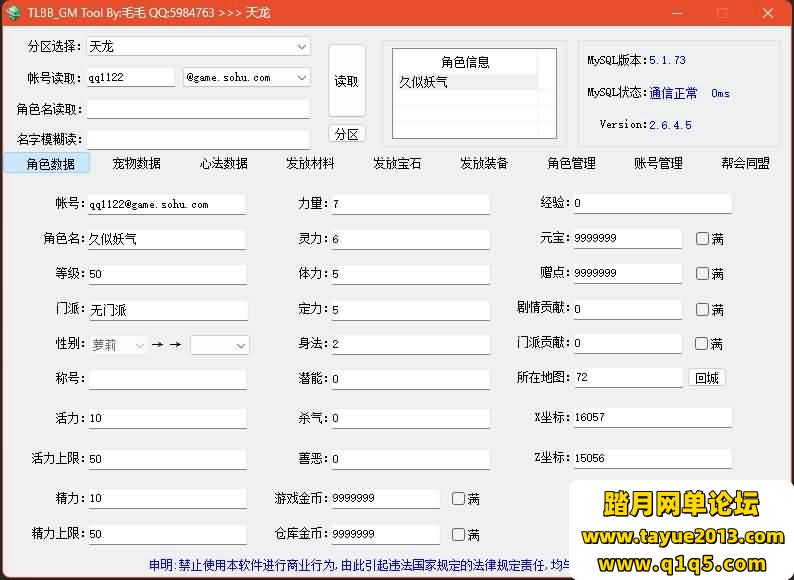Switch to the 账号管理 tab

point(658,164)
